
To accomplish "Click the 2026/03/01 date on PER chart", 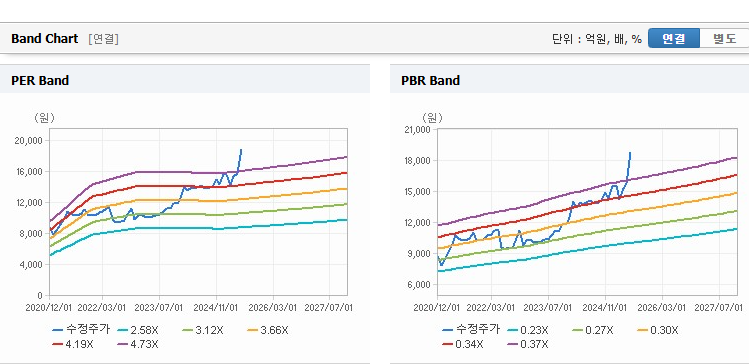I will coord(273,308).
